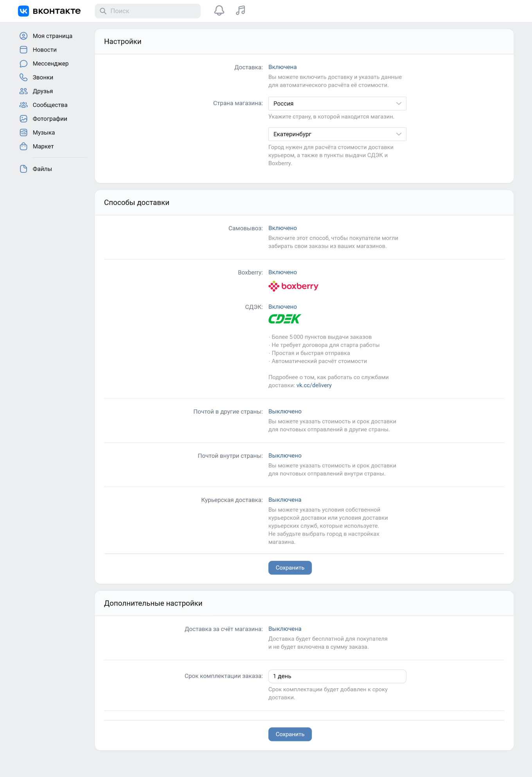Click the VK logo icon
Screen dimensions: 532x777
[23, 11]
